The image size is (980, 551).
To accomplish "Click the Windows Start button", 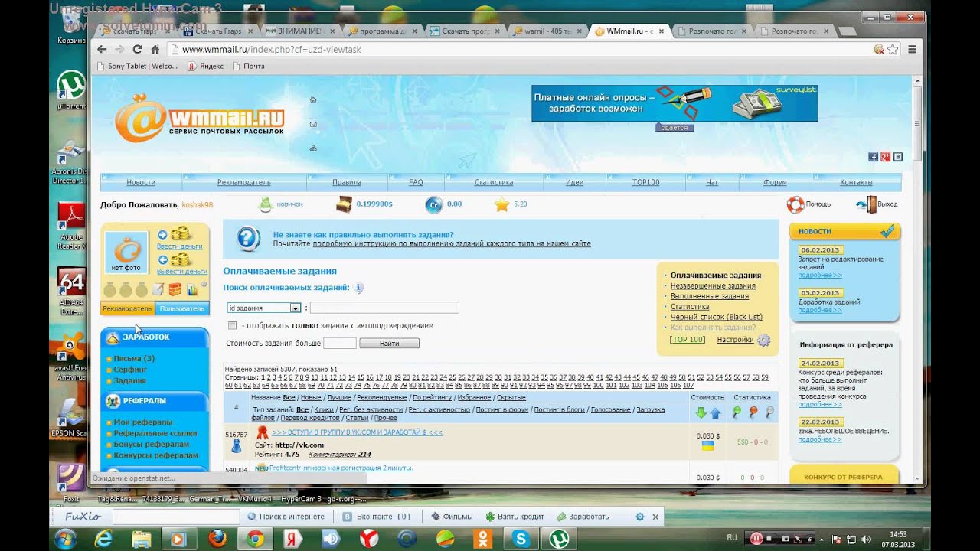I will [x=64, y=539].
